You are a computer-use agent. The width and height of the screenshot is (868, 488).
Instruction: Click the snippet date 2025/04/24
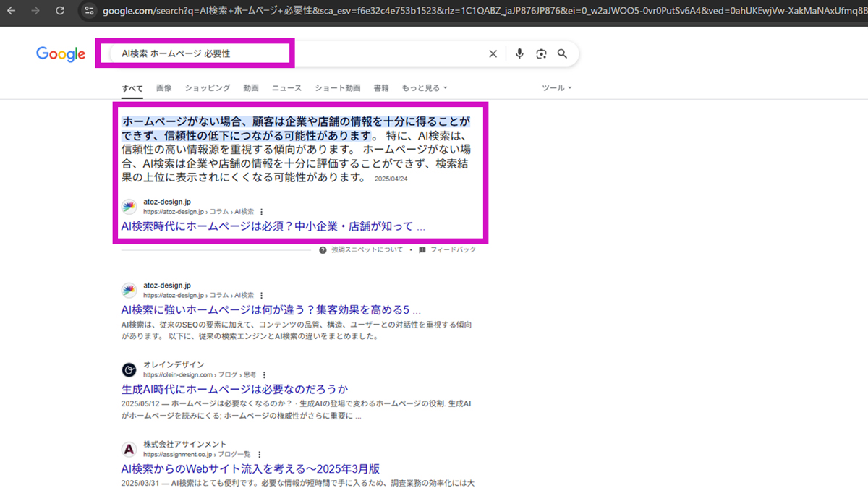(391, 179)
